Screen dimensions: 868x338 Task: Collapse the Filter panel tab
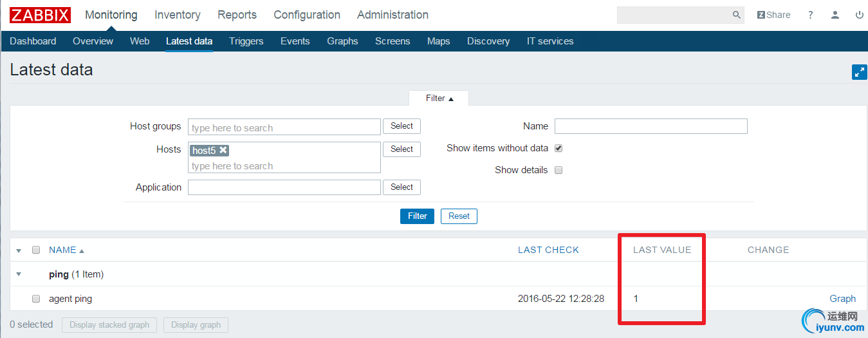(439, 99)
